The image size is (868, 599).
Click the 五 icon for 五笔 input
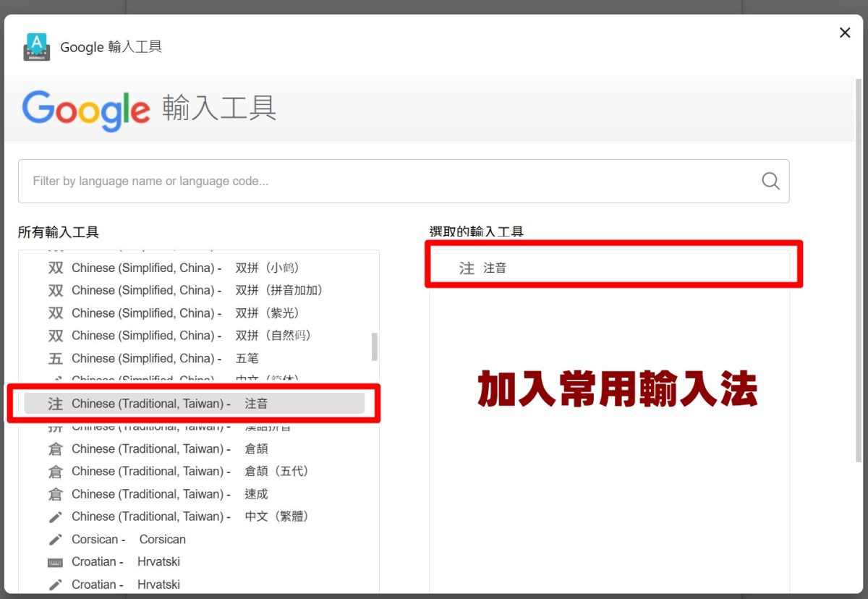point(55,359)
